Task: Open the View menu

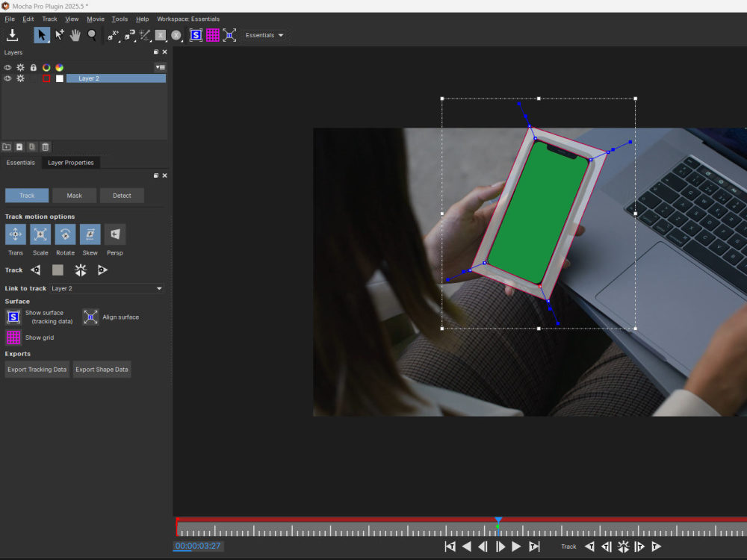Action: (x=72, y=19)
